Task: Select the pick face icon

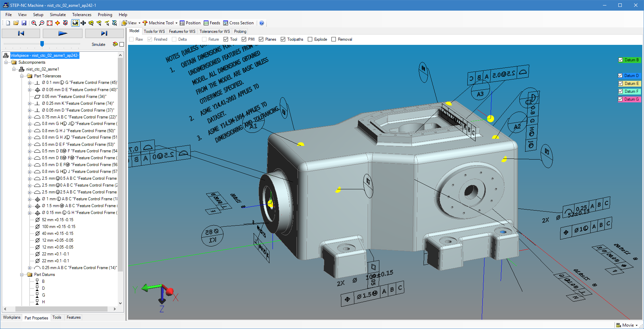Action: (x=99, y=23)
